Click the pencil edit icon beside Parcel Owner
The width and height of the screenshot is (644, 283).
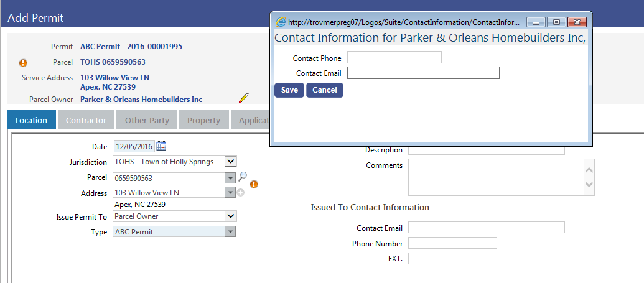[x=243, y=98]
